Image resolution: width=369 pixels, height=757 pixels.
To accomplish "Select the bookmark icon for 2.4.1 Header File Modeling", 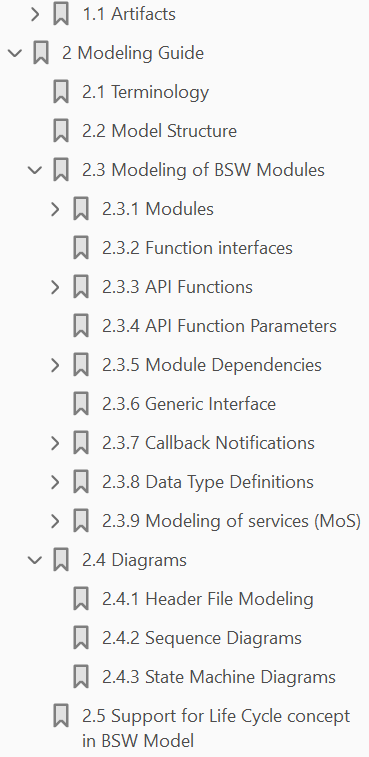I will point(81,599).
